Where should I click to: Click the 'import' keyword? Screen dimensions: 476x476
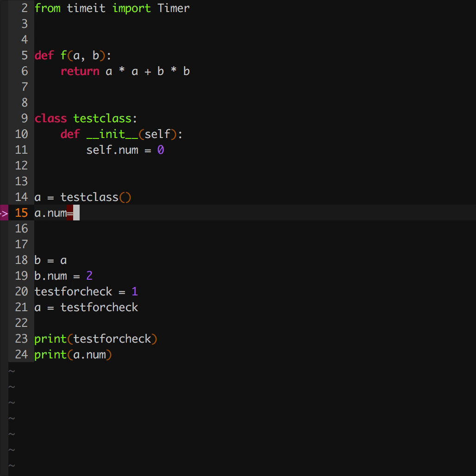tap(132, 8)
